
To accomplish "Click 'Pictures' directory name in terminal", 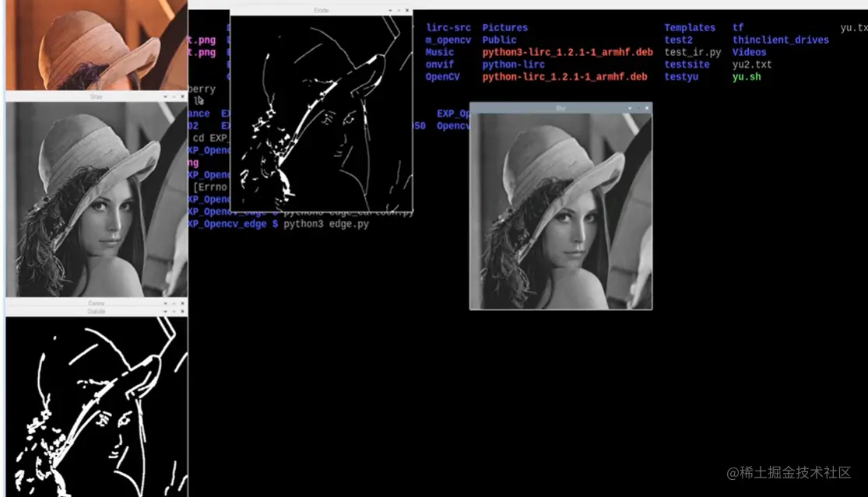I will tap(505, 28).
